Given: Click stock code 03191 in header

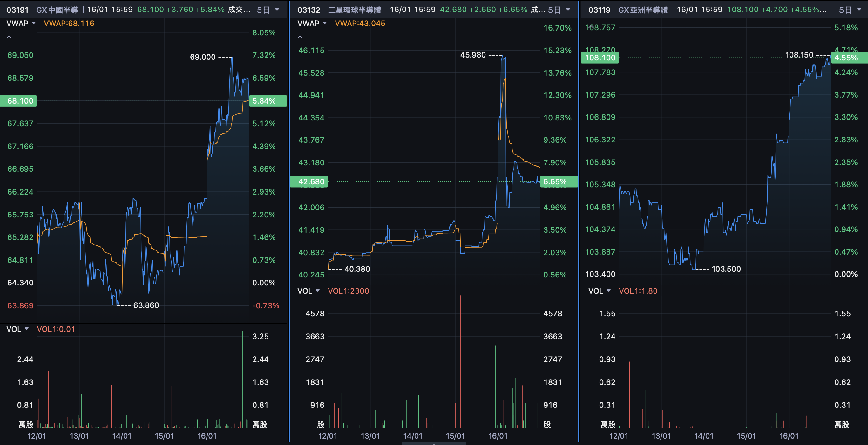Looking at the screenshot, I should [17, 10].
